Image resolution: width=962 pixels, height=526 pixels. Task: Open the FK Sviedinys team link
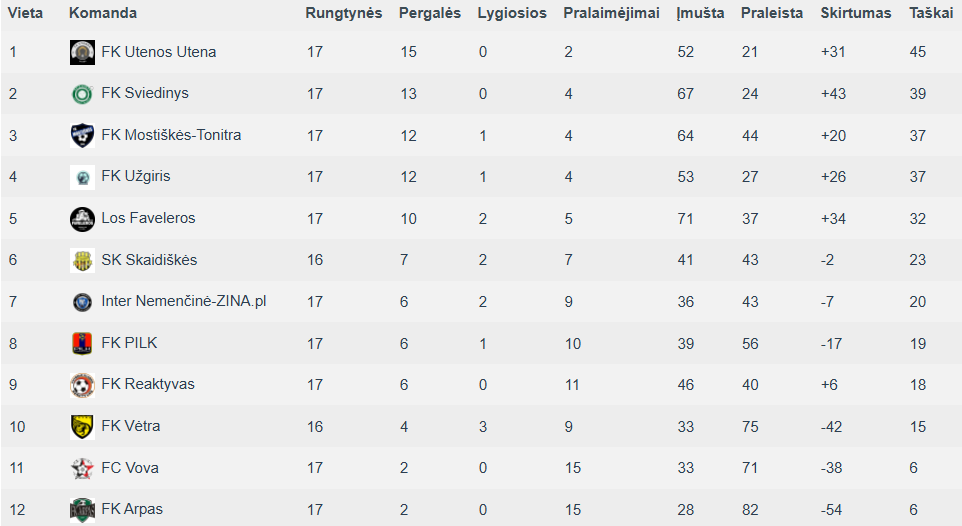pyautogui.click(x=145, y=93)
